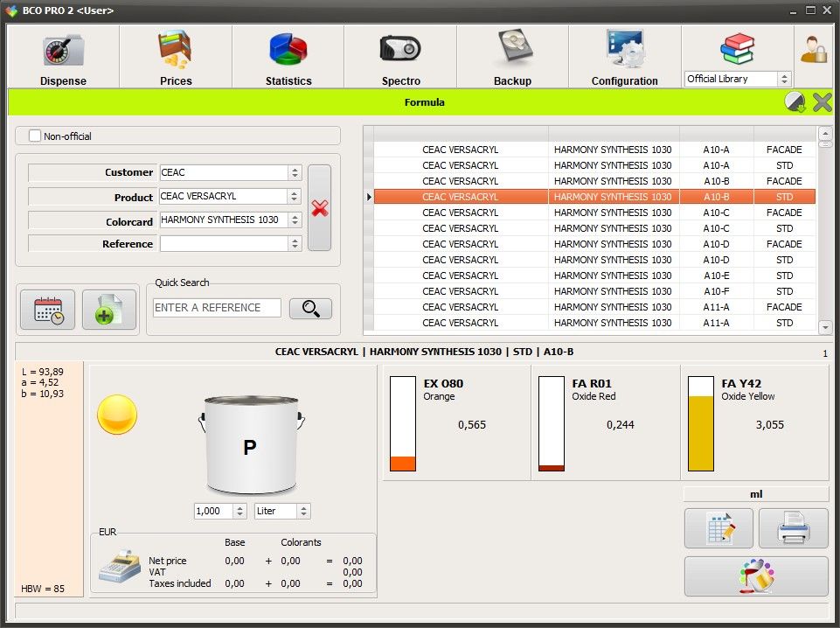The height and width of the screenshot is (628, 840).
Task: Select the A10-C FACADE row
Action: pyautogui.click(x=594, y=213)
